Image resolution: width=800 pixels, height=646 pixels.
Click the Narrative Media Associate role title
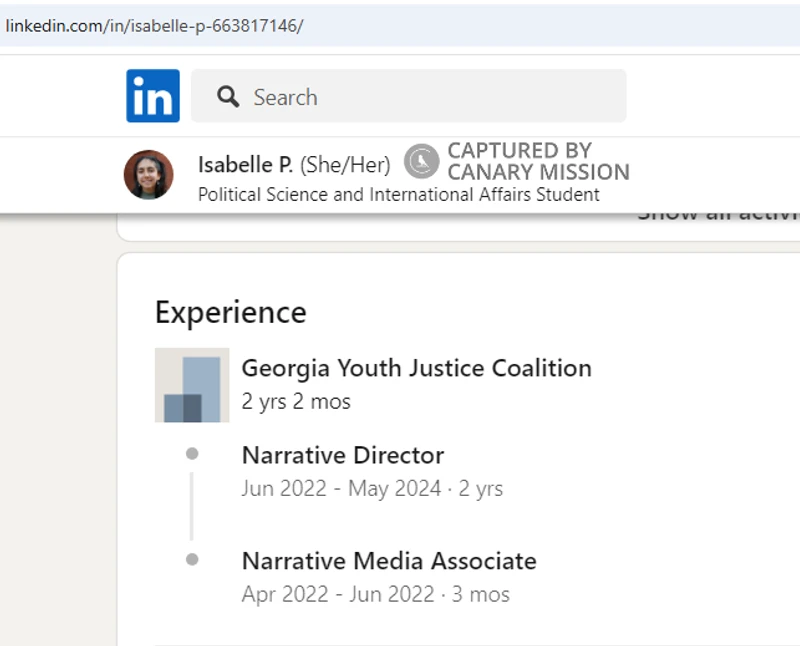389,561
